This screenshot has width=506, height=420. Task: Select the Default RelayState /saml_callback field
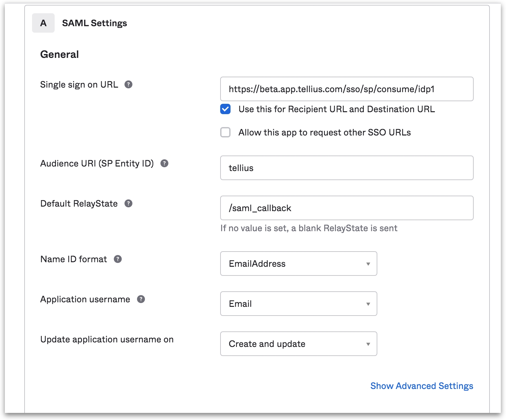pos(347,208)
